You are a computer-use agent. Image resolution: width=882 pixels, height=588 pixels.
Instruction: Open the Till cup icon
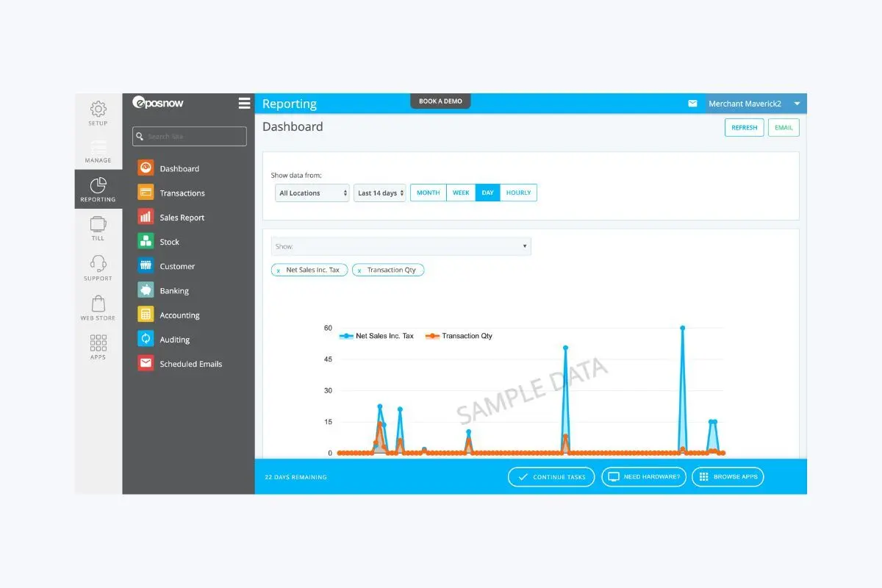[98, 224]
